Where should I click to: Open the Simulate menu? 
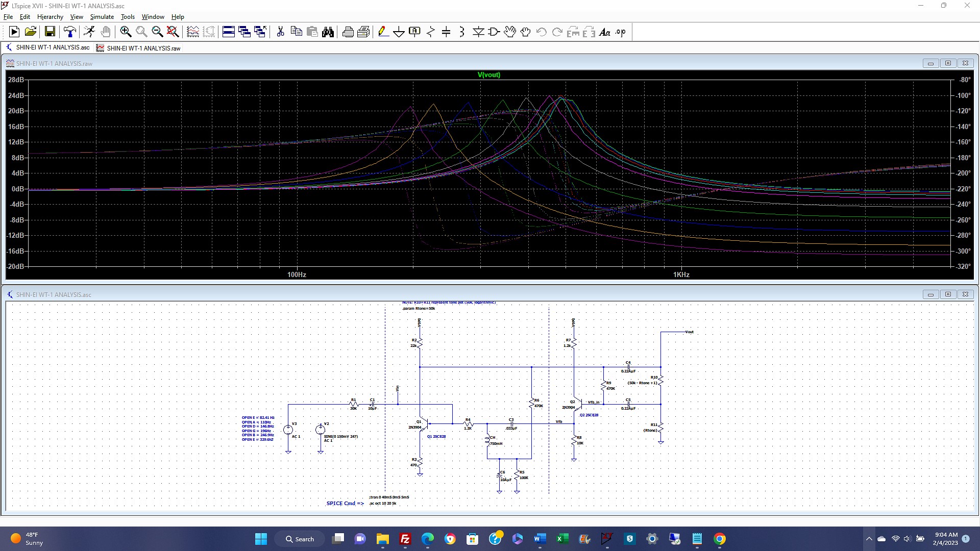point(102,17)
